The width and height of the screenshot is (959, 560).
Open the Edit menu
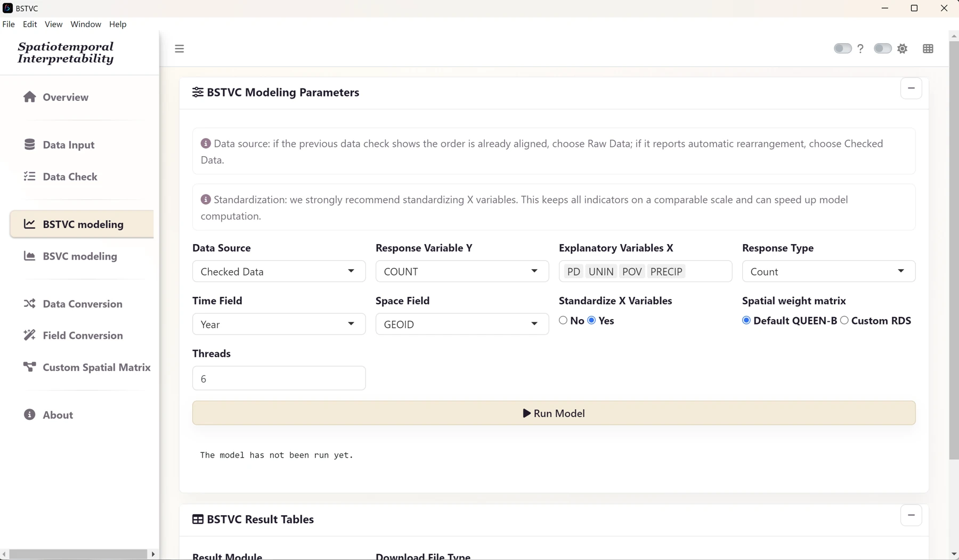tap(30, 24)
